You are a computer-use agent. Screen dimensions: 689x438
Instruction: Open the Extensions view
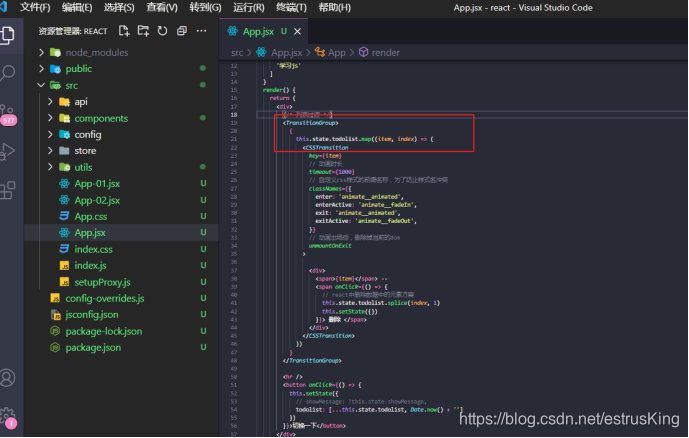coord(7,190)
